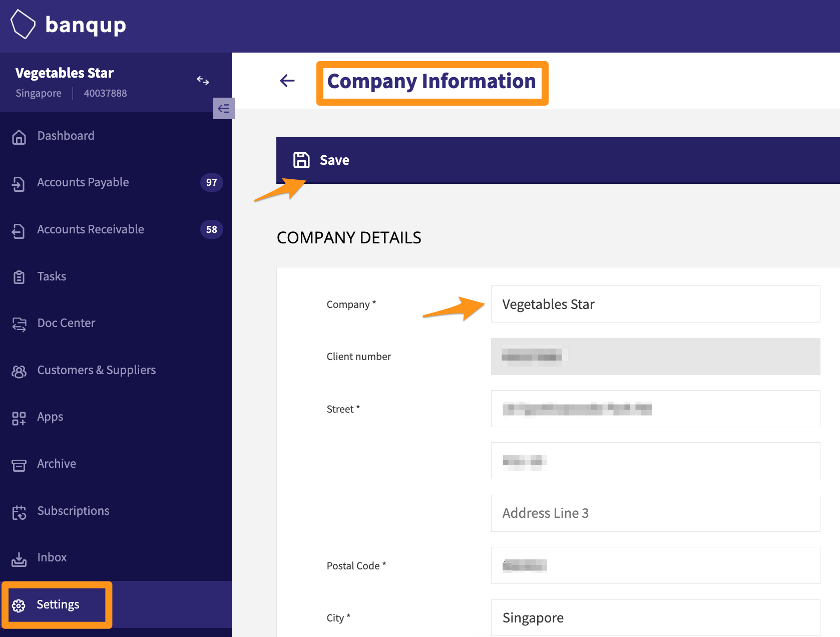The height and width of the screenshot is (637, 840).
Task: Click the 97 badge on Accounts Payable
Action: pos(212,182)
